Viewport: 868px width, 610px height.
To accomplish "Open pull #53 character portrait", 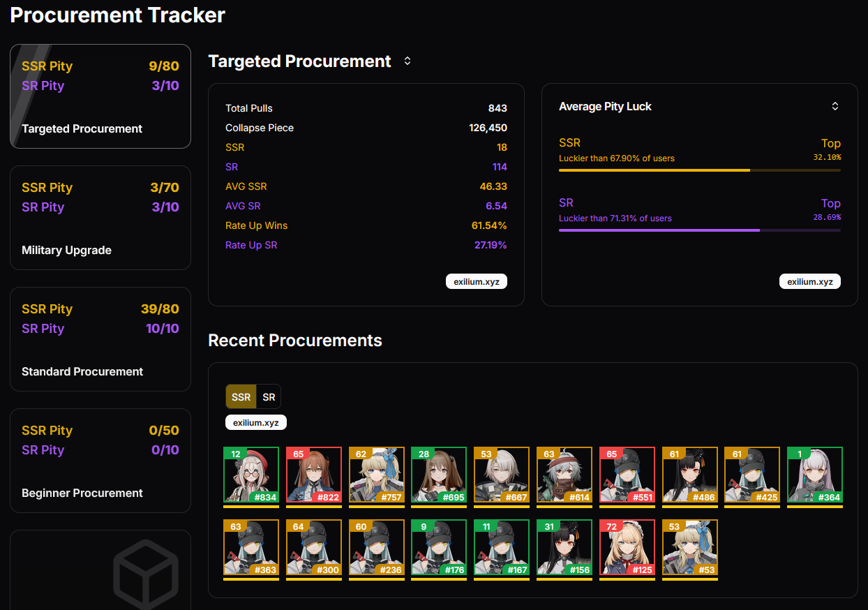I will coord(690,547).
